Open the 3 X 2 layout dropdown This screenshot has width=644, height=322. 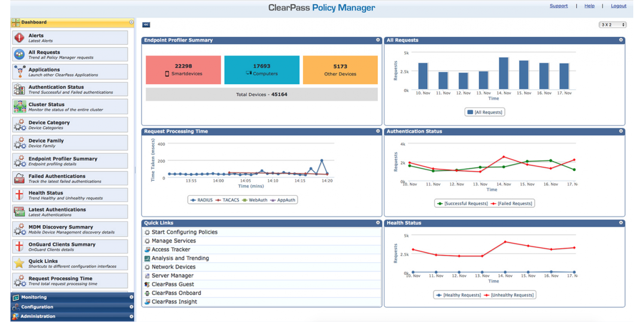coord(613,25)
